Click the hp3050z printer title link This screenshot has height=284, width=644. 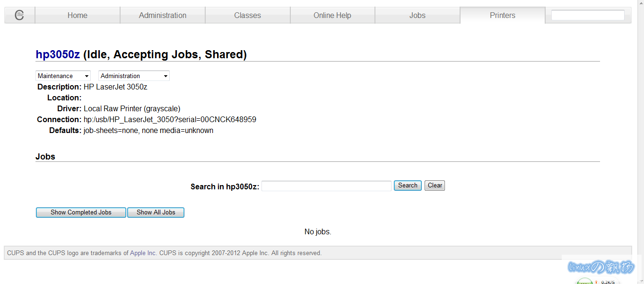(58, 54)
